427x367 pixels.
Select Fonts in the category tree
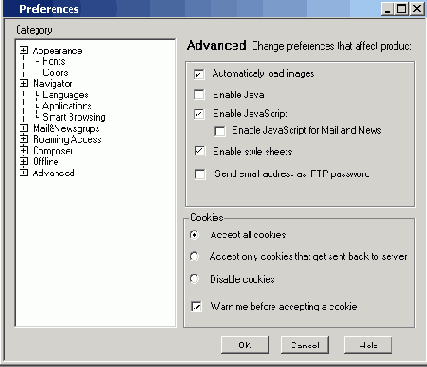click(54, 61)
